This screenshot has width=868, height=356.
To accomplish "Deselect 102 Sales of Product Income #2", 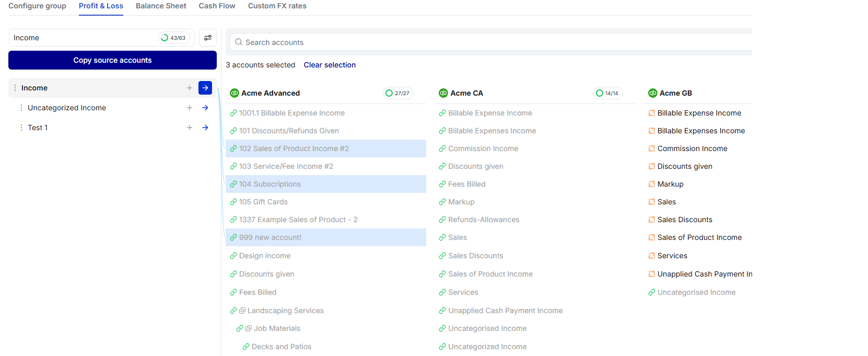I will tap(326, 148).
